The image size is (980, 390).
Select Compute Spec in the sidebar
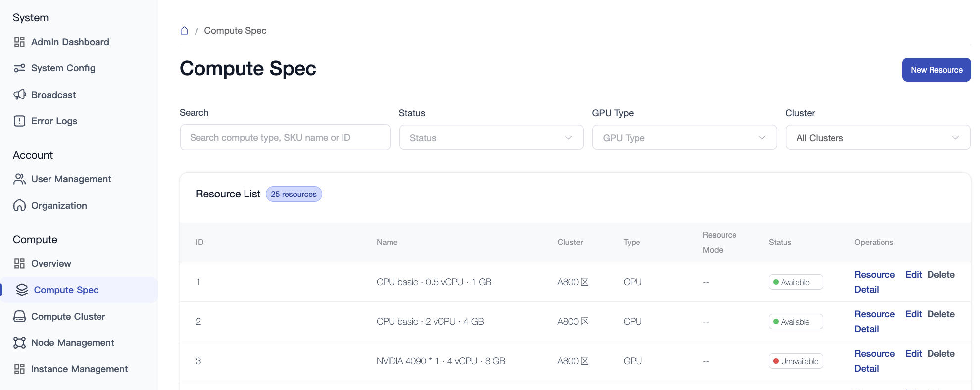click(66, 290)
